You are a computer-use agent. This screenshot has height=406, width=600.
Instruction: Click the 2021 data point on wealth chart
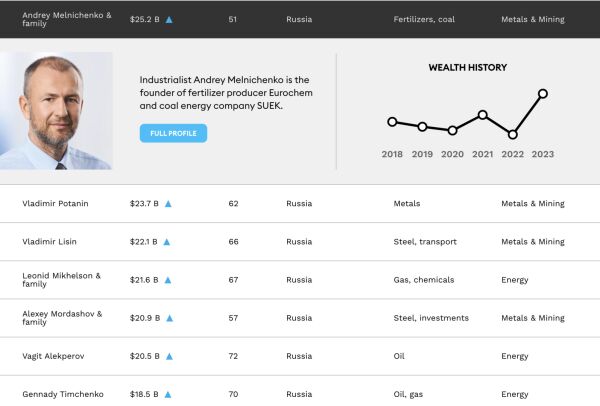tap(483, 115)
